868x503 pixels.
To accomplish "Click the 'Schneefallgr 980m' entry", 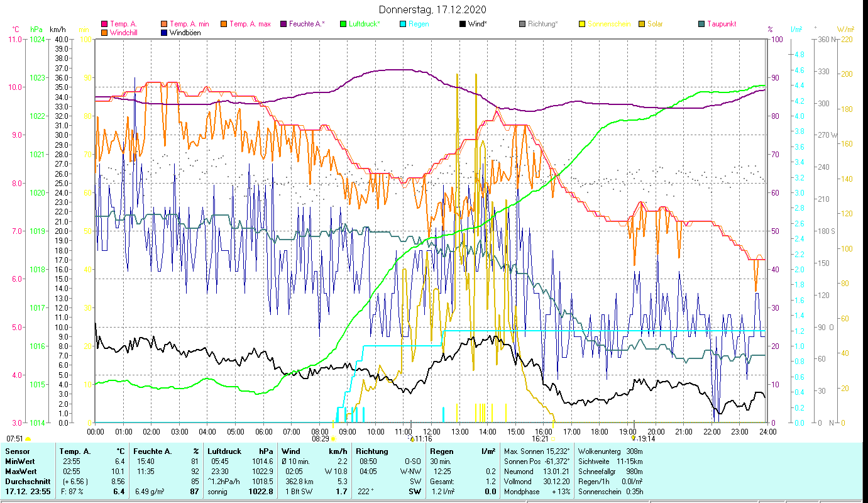I will click(610, 472).
